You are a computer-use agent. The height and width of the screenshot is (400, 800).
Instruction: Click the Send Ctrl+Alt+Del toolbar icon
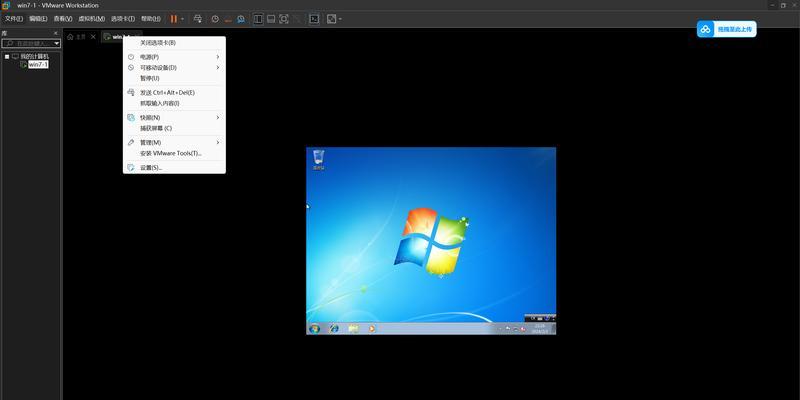tap(198, 19)
